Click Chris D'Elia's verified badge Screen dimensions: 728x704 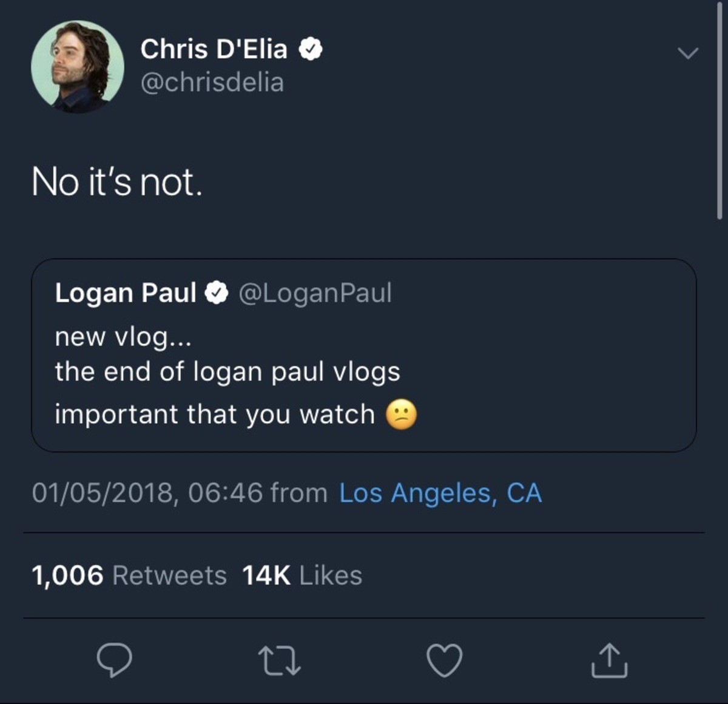[310, 49]
